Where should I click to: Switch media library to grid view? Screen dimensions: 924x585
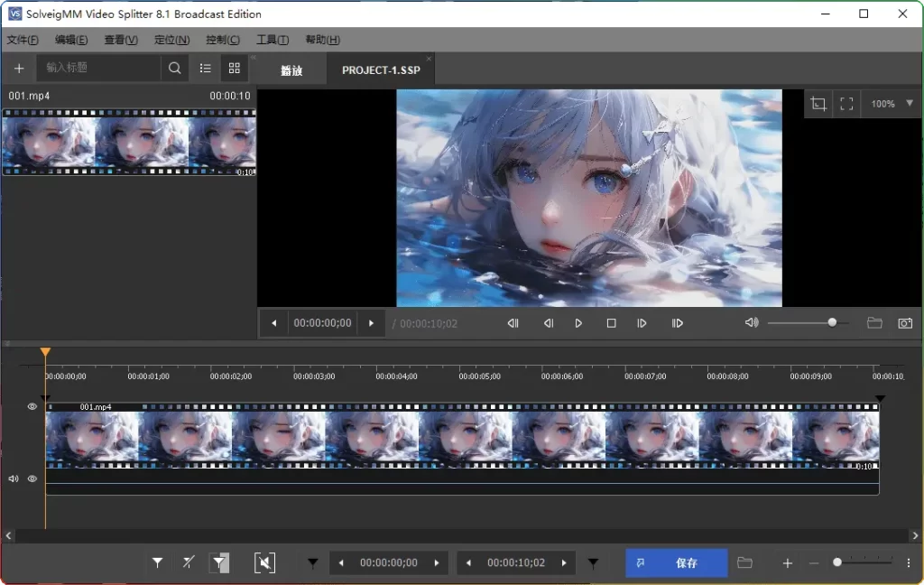(234, 68)
